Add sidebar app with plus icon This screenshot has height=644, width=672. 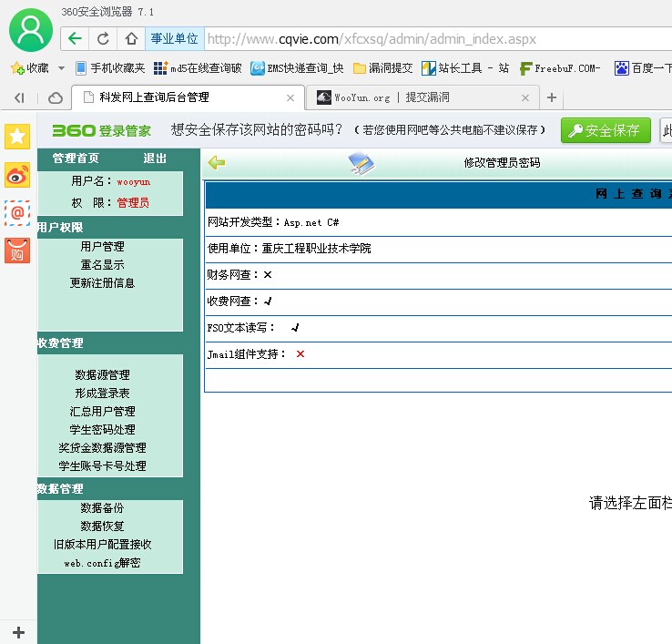coord(18,632)
